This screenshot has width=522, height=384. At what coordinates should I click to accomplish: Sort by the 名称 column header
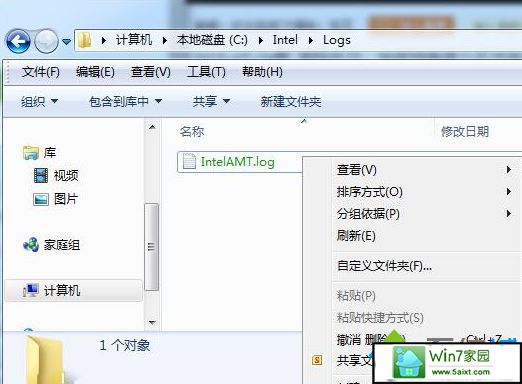[192, 131]
